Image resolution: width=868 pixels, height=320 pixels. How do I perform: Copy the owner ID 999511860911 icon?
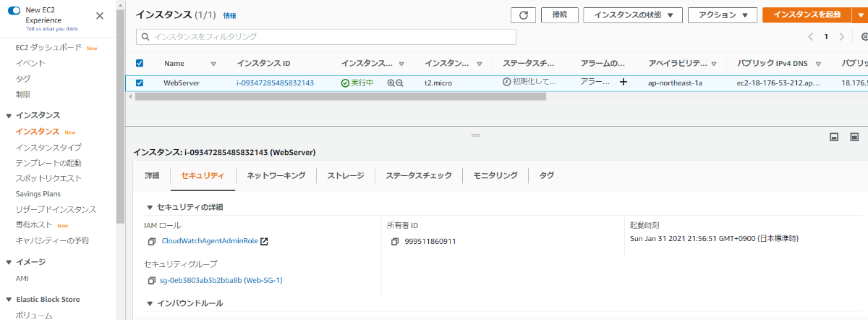tap(395, 241)
